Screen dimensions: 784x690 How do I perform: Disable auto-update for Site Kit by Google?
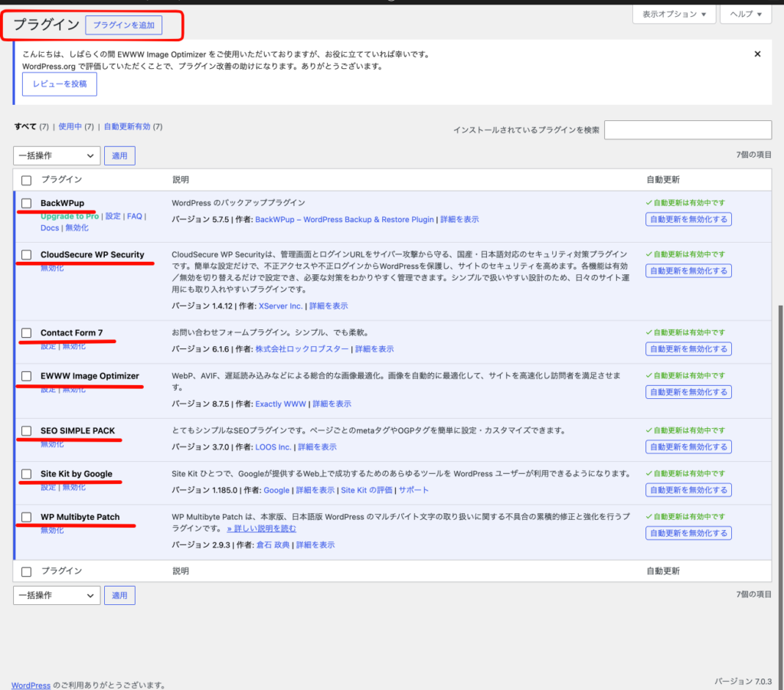point(688,490)
